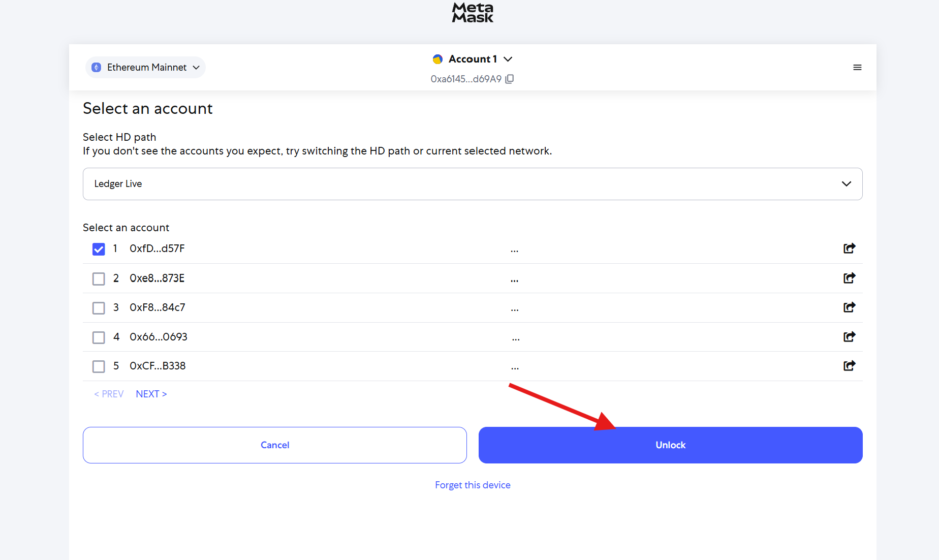The height and width of the screenshot is (560, 939).
Task: Select account 4 checkbox 0x66...0693
Action: point(99,337)
